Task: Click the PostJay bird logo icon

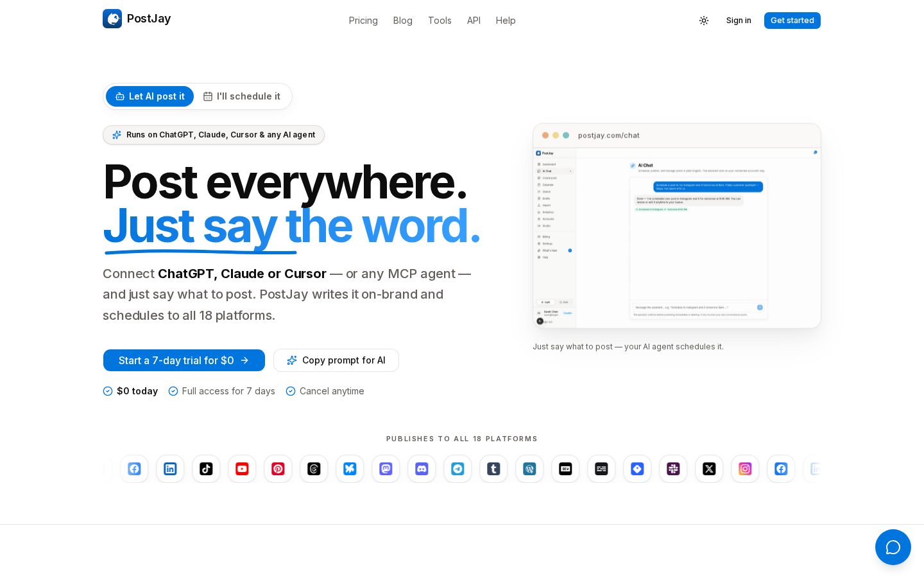Action: 112,19
